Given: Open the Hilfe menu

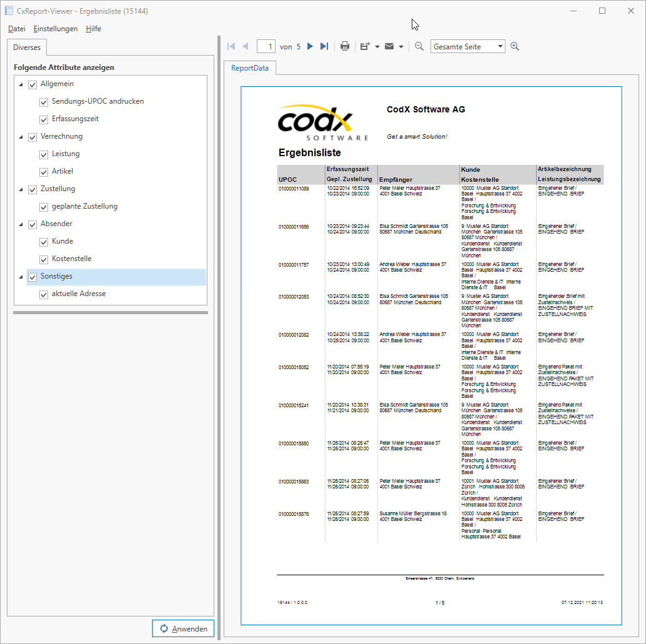Looking at the screenshot, I should (92, 29).
